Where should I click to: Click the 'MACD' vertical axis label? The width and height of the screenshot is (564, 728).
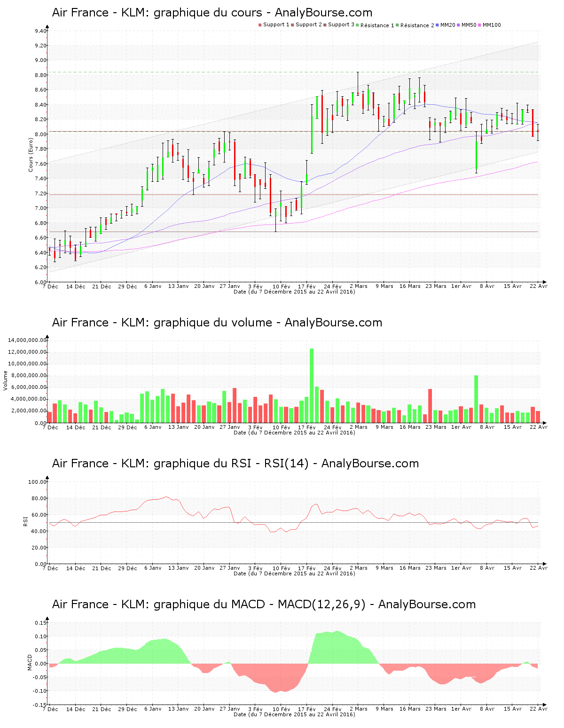pyautogui.click(x=30, y=662)
